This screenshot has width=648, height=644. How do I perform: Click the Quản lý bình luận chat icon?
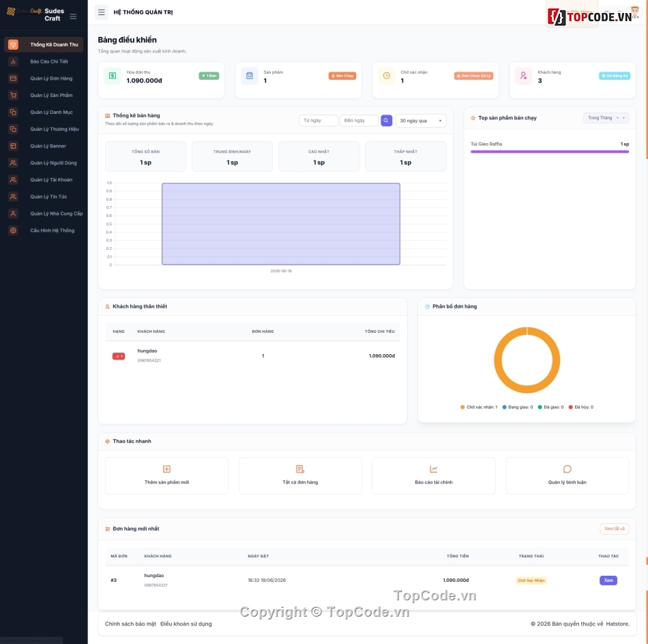tap(567, 469)
